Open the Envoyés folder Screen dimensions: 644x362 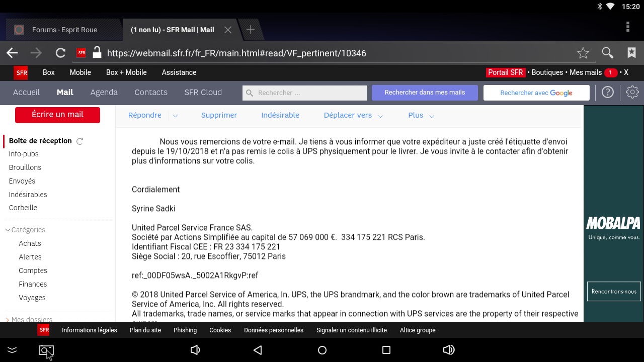[x=22, y=181]
